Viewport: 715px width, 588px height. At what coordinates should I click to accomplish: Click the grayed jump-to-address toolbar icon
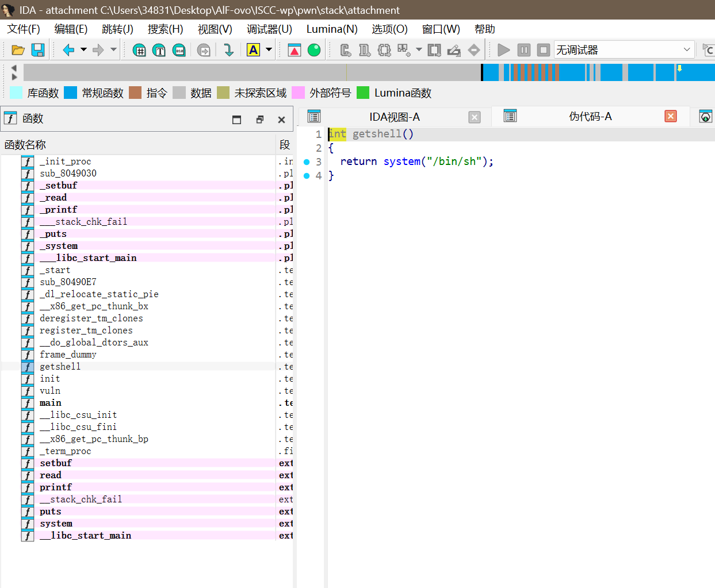click(204, 50)
